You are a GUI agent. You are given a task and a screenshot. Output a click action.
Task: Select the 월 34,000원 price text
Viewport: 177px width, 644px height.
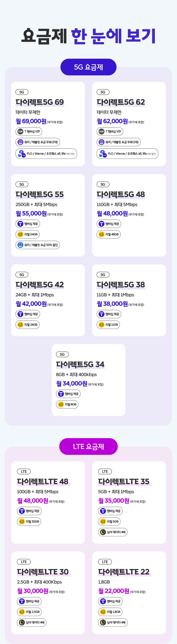(72, 383)
